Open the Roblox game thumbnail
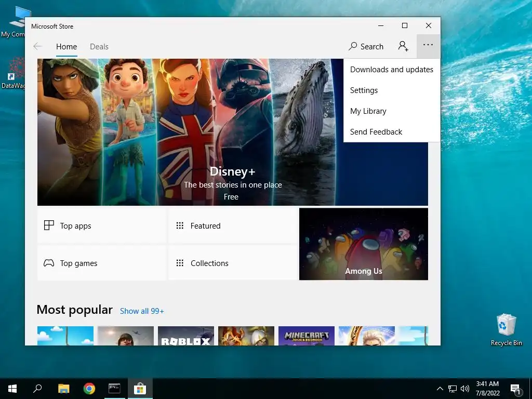This screenshot has height=399, width=532. coord(186,336)
